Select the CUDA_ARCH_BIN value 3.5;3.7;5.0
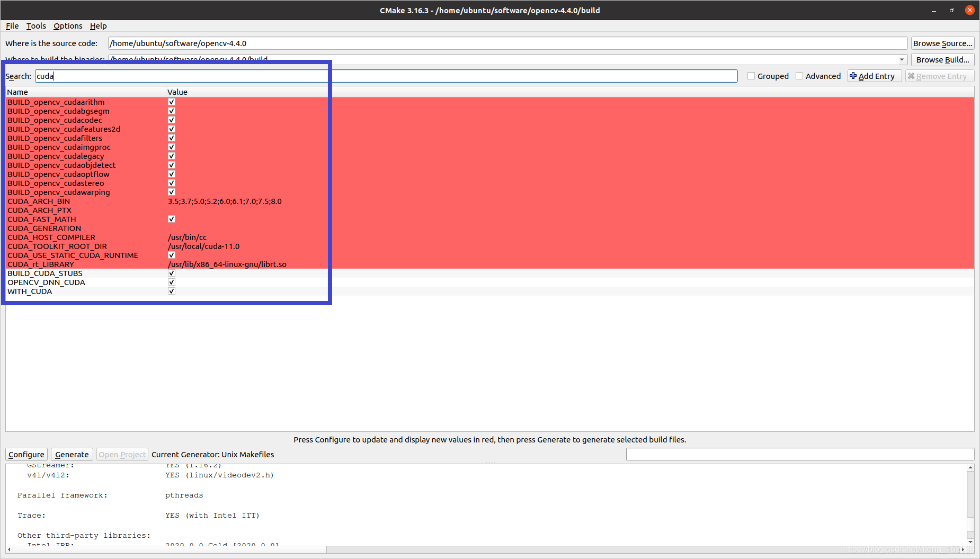The image size is (980, 559). 225,201
